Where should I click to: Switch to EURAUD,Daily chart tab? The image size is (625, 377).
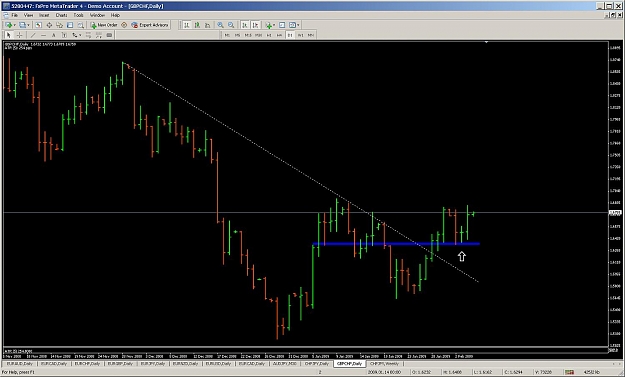[x=20, y=364]
